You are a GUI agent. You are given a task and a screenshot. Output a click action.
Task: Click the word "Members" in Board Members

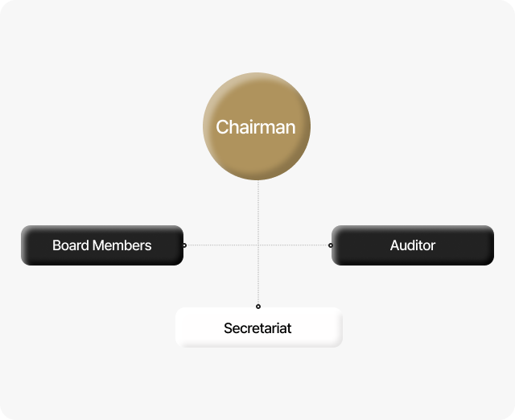pyautogui.click(x=122, y=245)
